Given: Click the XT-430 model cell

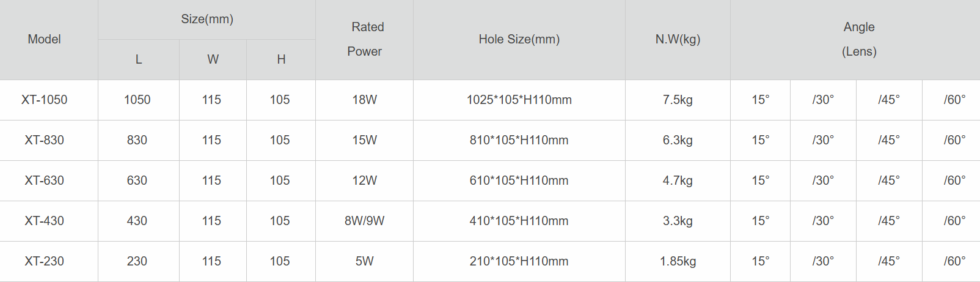Looking at the screenshot, I should point(45,221).
